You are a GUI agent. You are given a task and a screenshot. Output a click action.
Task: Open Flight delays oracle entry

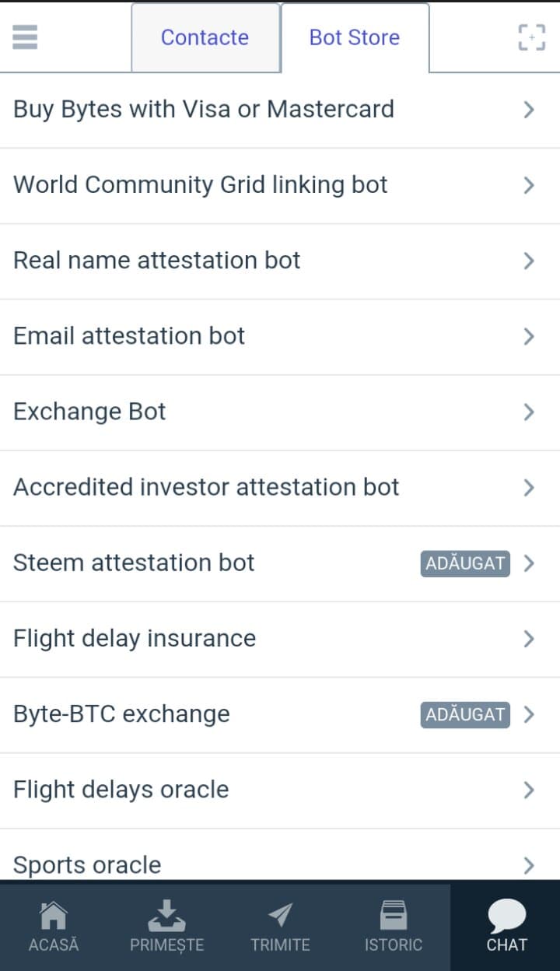tap(121, 790)
